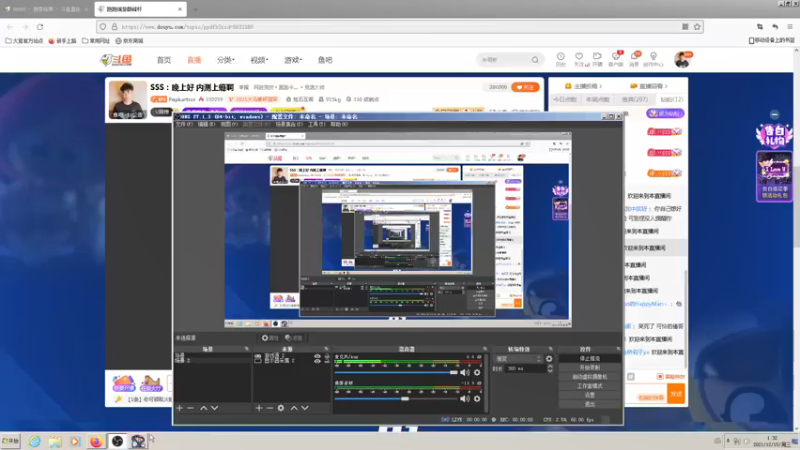
Task: Expand the 视频 video dropdown
Action: [259, 60]
